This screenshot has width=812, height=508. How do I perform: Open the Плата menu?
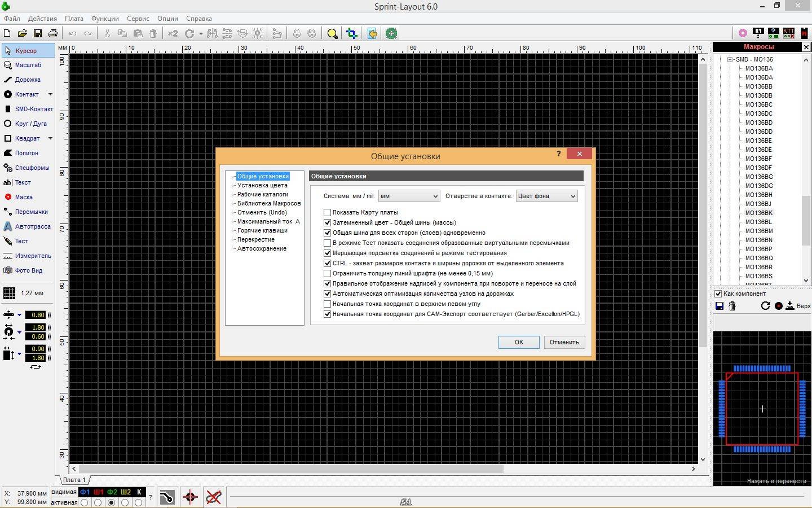(74, 19)
